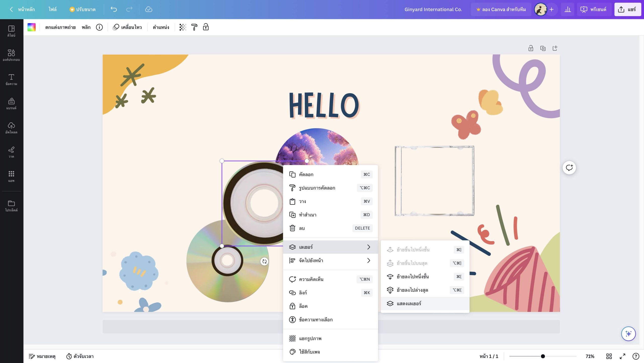Open the File menu dropdown

pyautogui.click(x=52, y=9)
